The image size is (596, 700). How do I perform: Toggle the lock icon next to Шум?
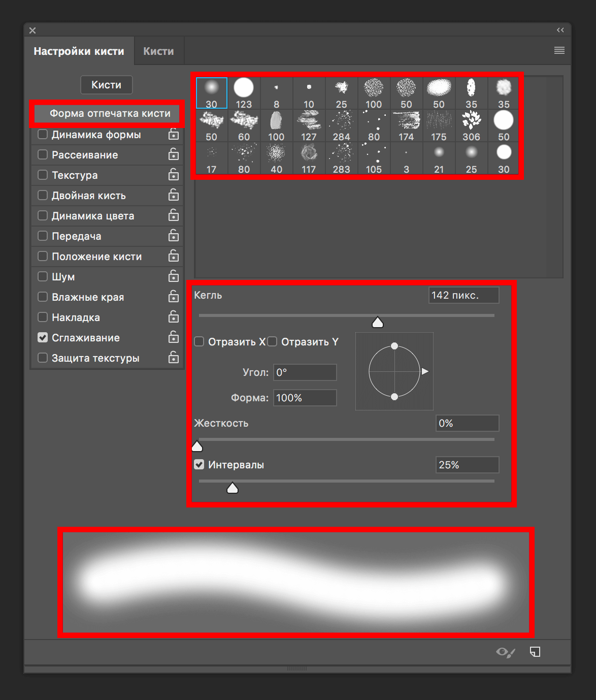[x=174, y=276]
